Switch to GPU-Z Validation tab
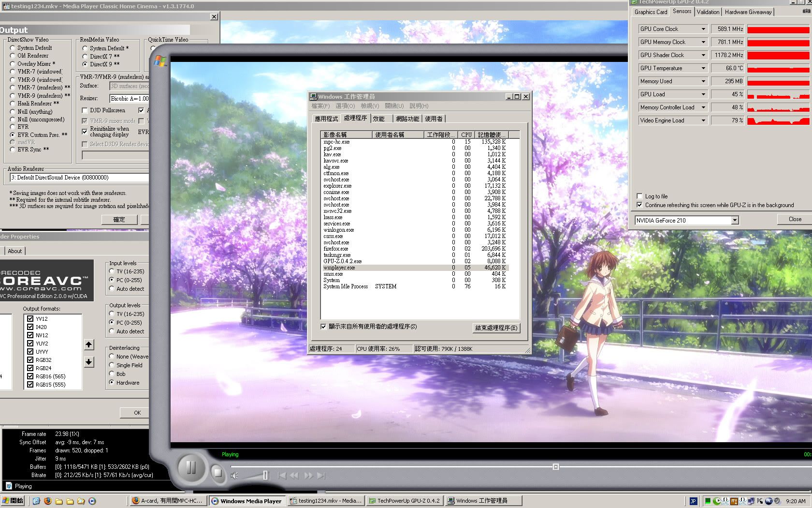The image size is (812, 508). (x=708, y=12)
